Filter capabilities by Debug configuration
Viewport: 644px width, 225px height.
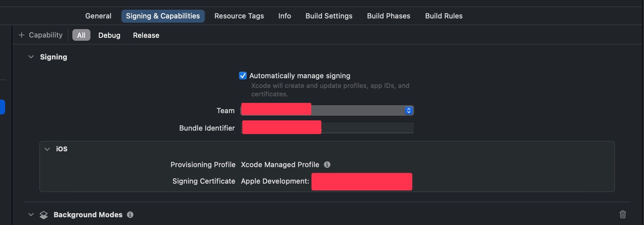coord(109,35)
